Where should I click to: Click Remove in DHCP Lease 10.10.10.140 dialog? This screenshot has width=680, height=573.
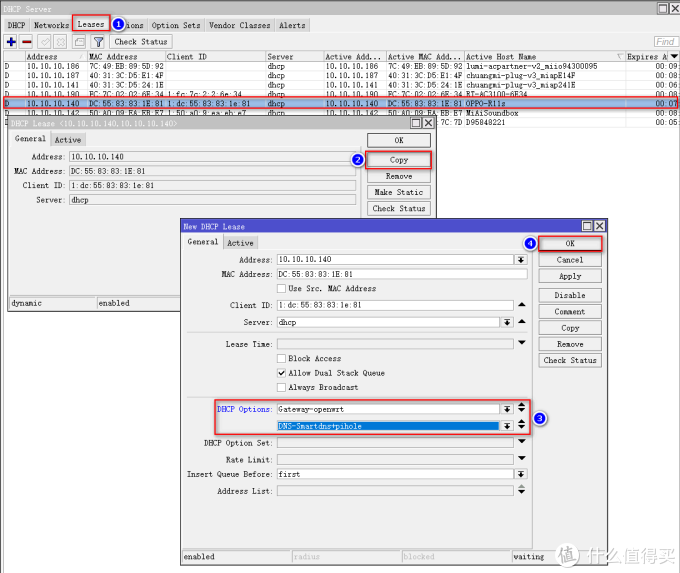click(399, 176)
